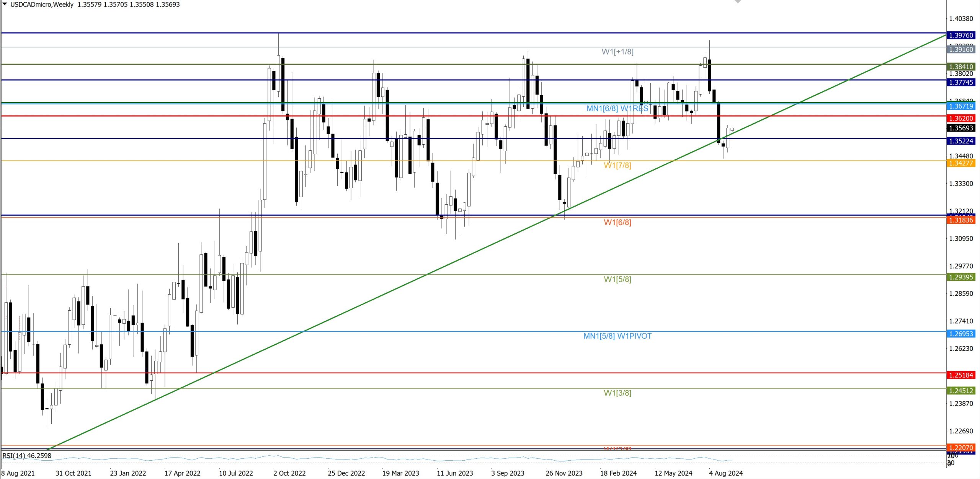980x479 pixels.
Task: Click the W1[7/8] orange level label
Action: tap(617, 165)
